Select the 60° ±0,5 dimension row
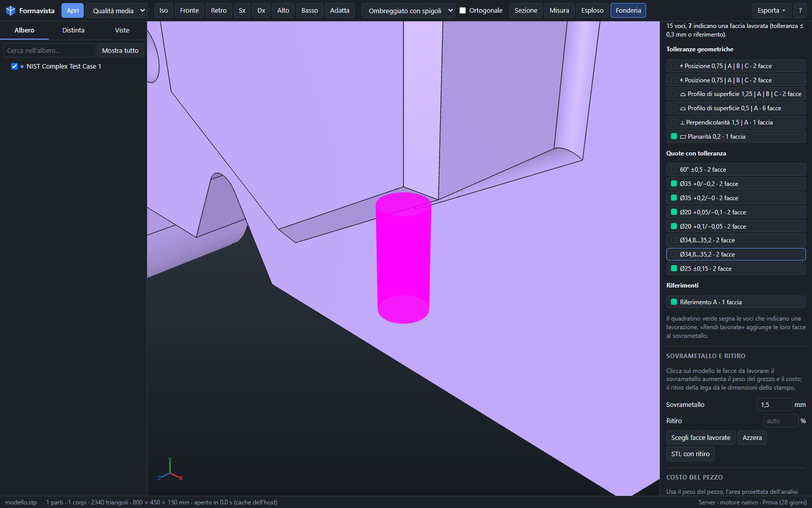 pyautogui.click(x=736, y=170)
